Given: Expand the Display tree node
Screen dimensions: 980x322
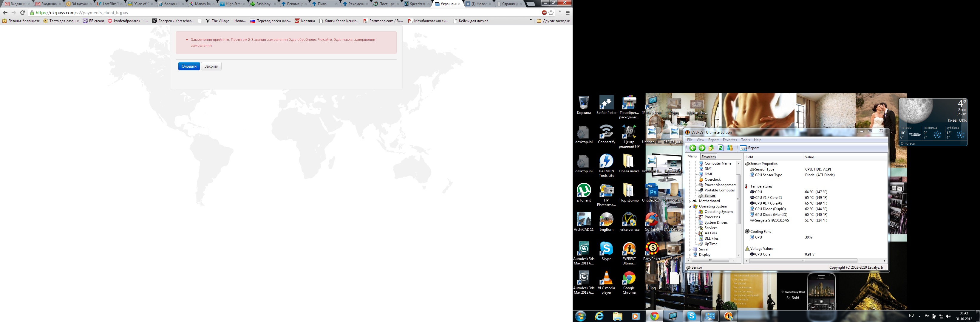Looking at the screenshot, I should coord(690,255).
